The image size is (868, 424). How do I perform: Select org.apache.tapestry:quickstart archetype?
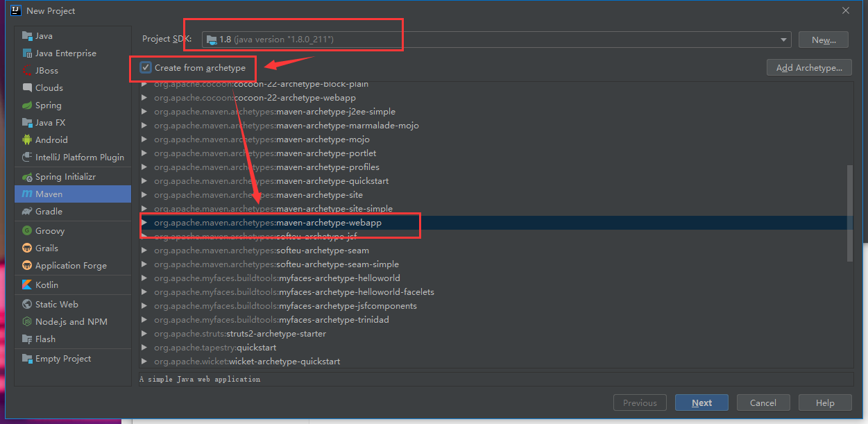(x=214, y=348)
